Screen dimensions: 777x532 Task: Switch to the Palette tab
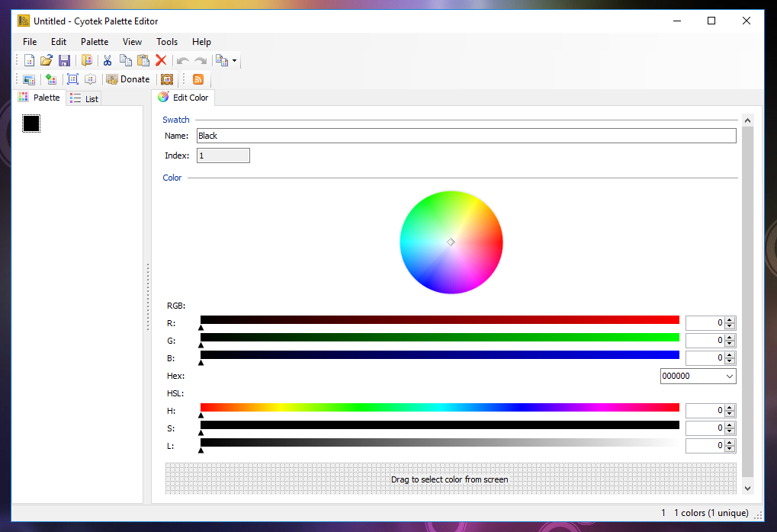tap(39, 98)
